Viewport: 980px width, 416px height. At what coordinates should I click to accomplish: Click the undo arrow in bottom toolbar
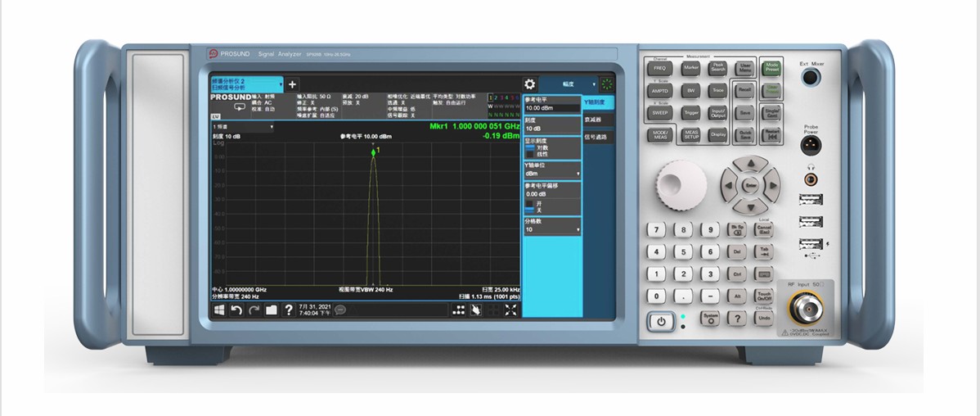point(236,310)
